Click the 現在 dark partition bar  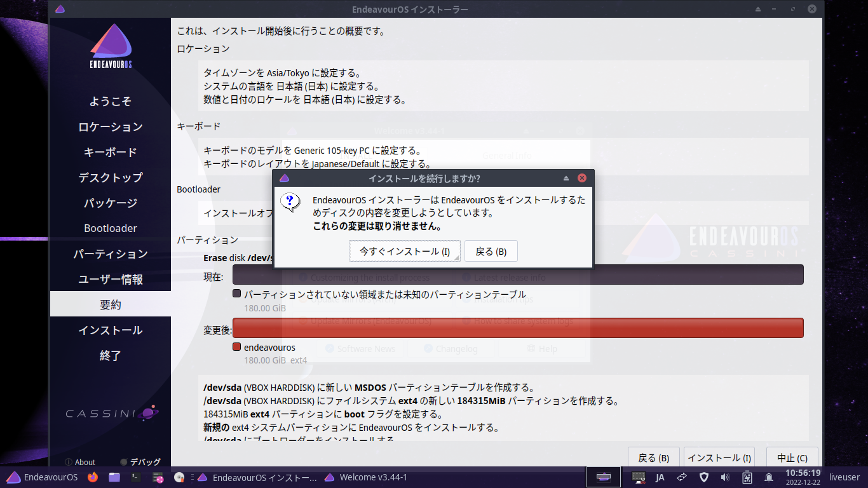point(518,274)
